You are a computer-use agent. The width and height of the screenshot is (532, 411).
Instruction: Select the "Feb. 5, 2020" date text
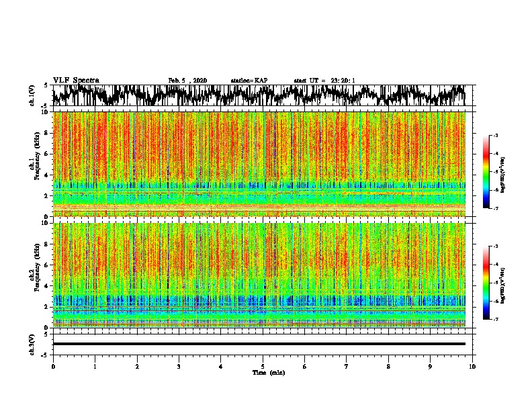click(x=187, y=81)
